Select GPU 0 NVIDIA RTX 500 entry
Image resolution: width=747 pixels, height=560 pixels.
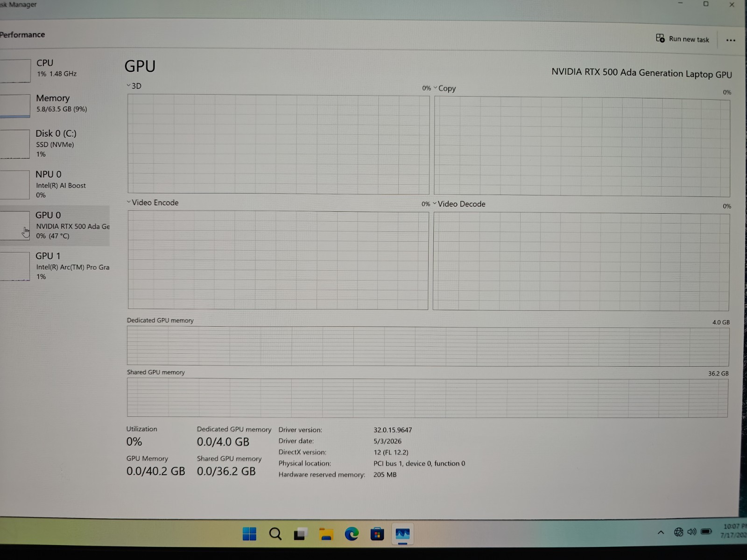tap(54, 225)
